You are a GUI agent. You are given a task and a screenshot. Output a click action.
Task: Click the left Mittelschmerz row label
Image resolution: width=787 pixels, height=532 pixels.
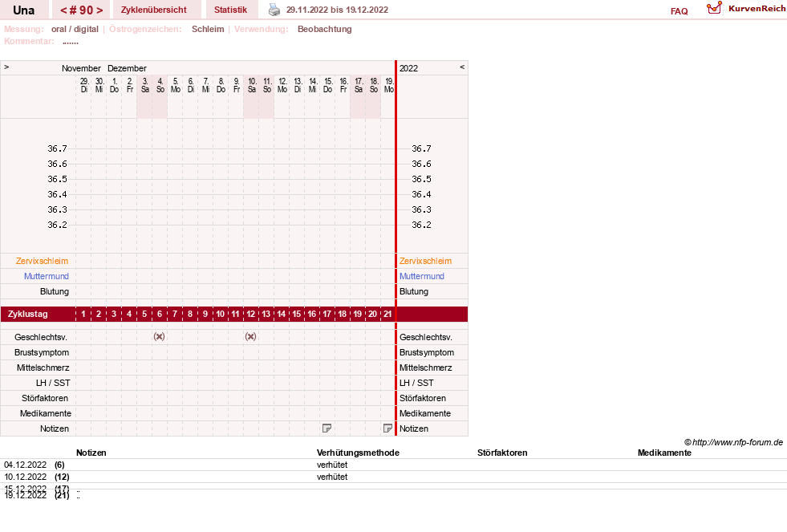[x=43, y=368]
